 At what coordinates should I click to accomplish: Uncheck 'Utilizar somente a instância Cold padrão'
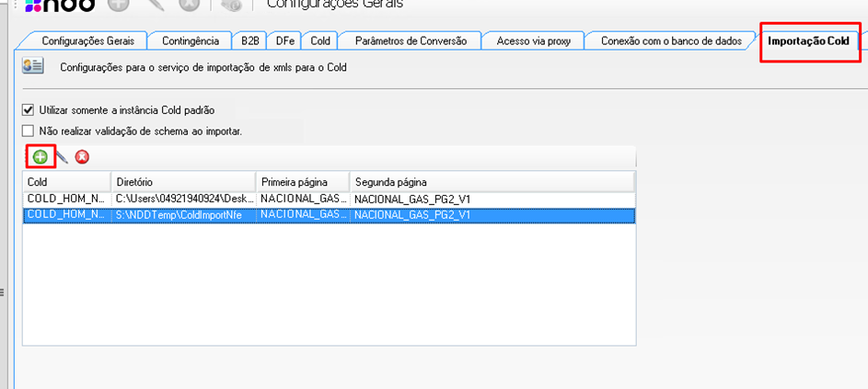tap(28, 109)
